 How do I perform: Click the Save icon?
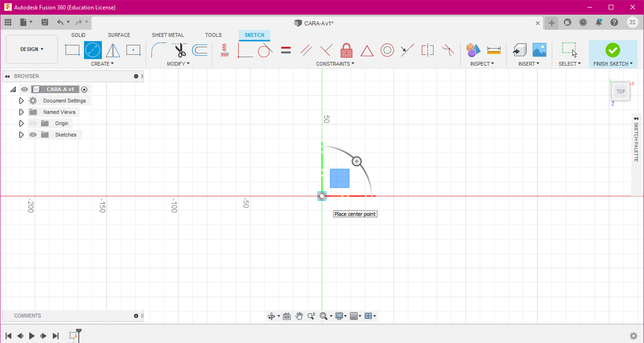click(45, 22)
